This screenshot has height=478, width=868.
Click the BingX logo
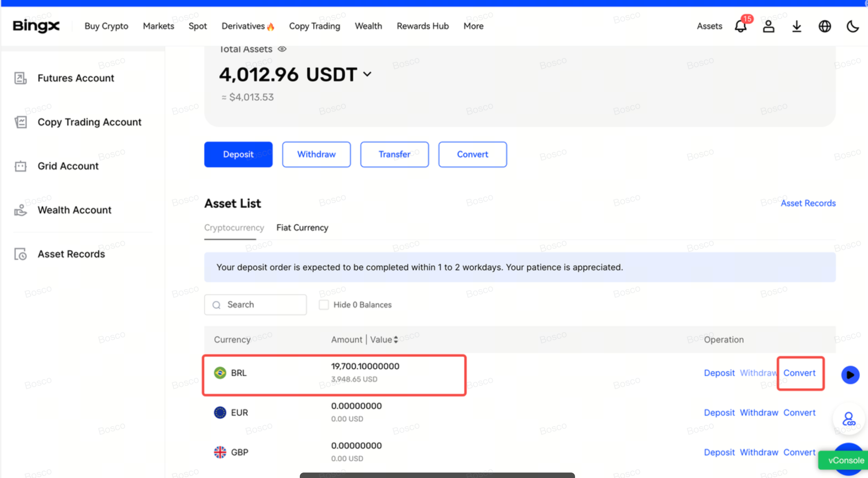(x=36, y=26)
